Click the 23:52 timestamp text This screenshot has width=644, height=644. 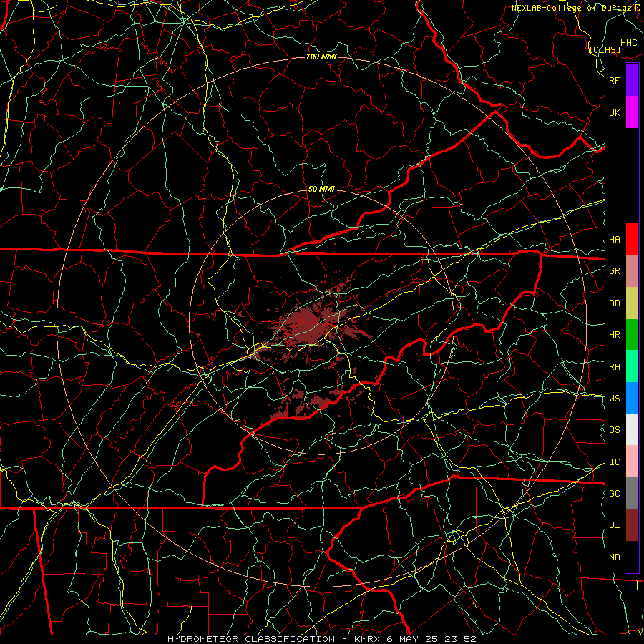(x=460, y=639)
